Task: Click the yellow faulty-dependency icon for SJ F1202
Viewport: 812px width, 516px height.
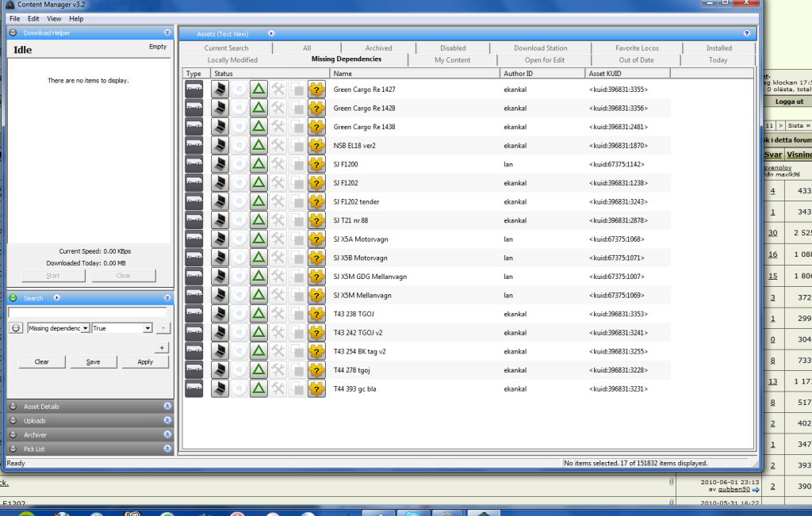Action: pyautogui.click(x=316, y=182)
